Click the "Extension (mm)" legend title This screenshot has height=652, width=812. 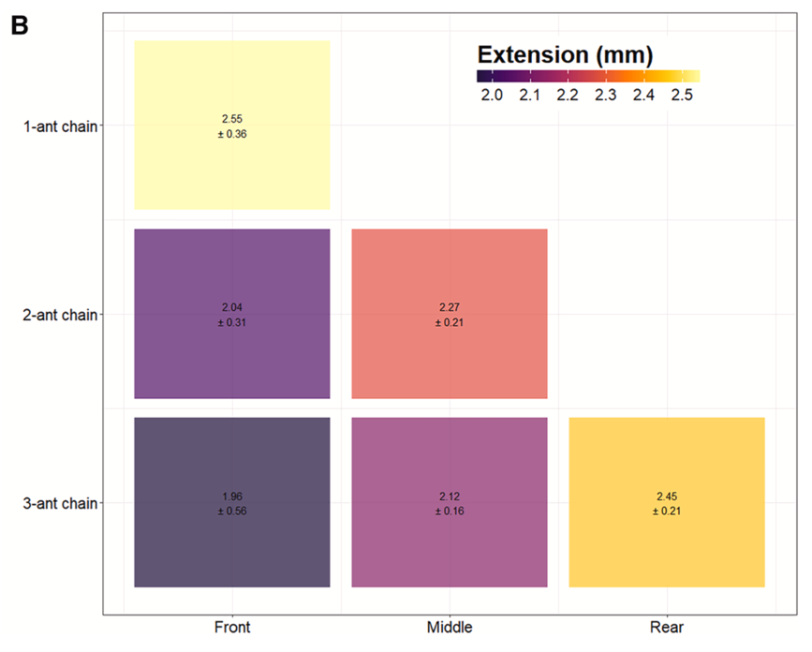point(565,52)
